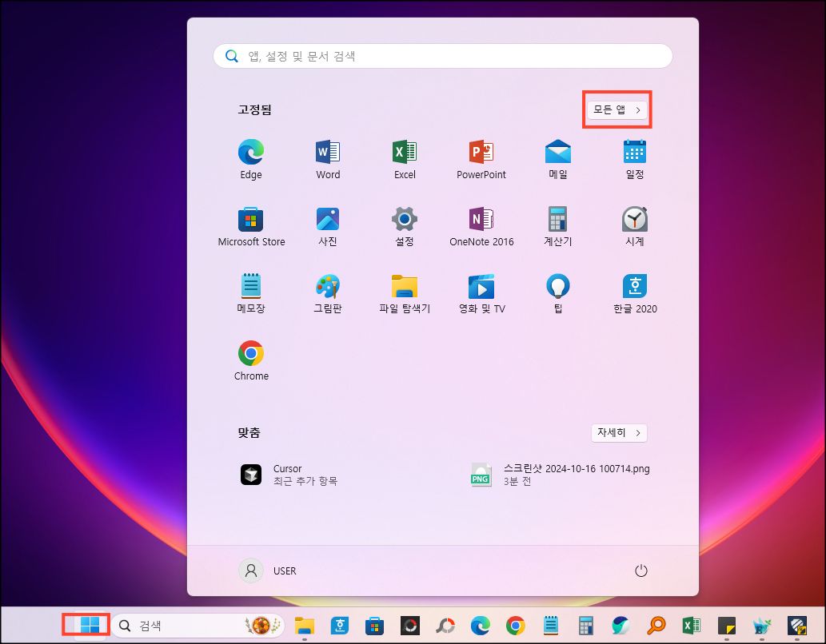Expand the 모든 앱 all apps list
Screen dimensions: 826x644
617,109
